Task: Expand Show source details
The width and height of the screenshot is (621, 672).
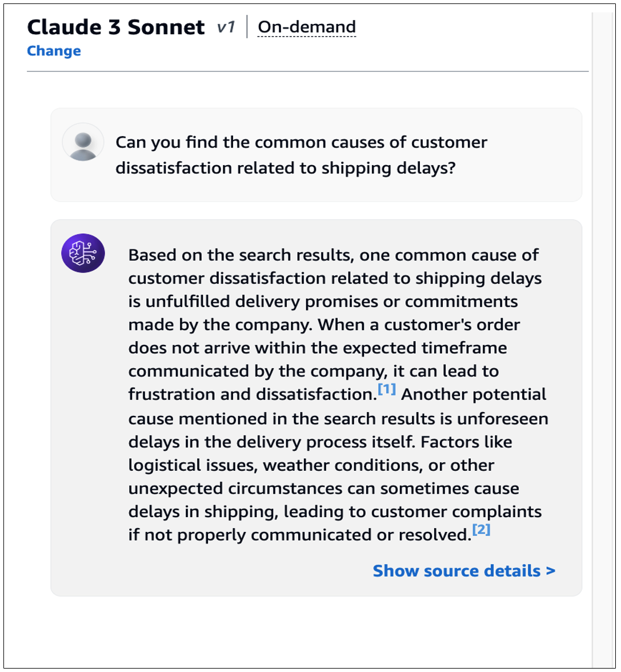Action: click(x=464, y=571)
